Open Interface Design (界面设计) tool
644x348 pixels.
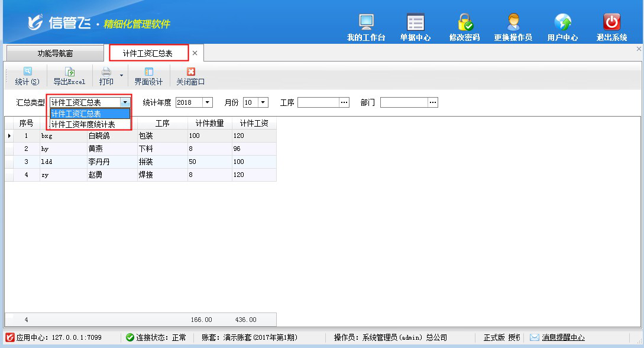(x=148, y=76)
